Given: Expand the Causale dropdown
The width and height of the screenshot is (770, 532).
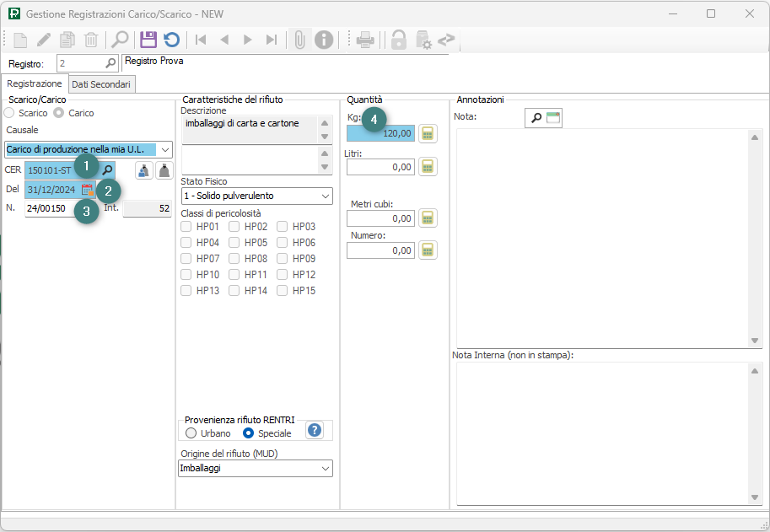Looking at the screenshot, I should pyautogui.click(x=164, y=149).
